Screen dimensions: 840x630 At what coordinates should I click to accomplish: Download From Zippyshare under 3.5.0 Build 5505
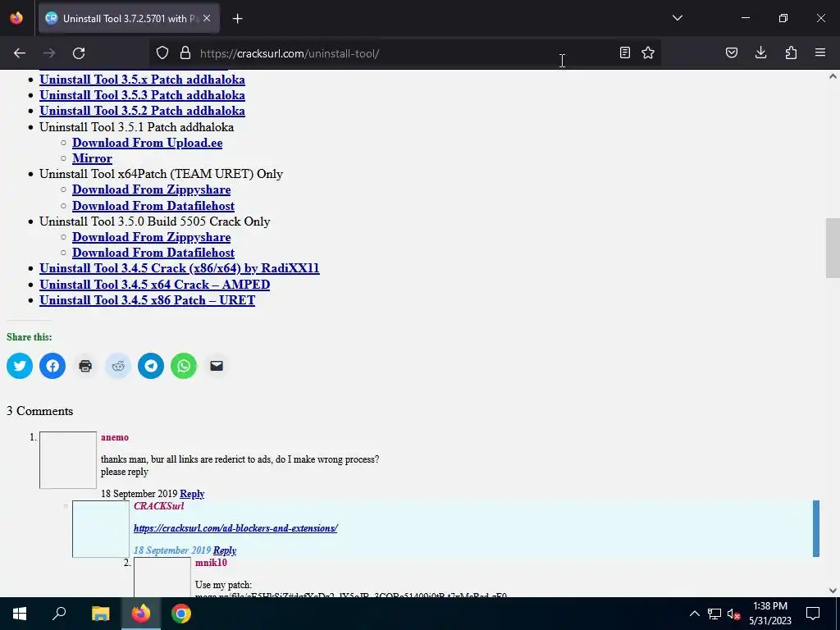coord(152,237)
